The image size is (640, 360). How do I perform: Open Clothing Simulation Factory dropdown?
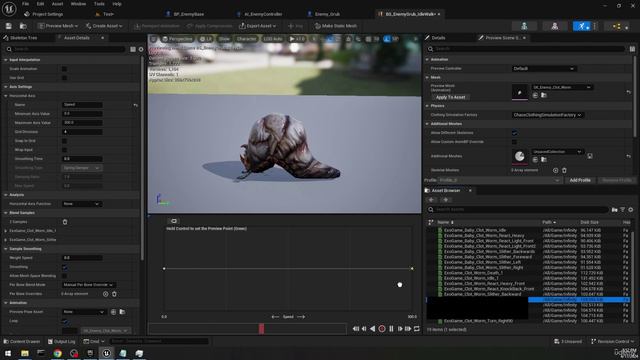547,115
